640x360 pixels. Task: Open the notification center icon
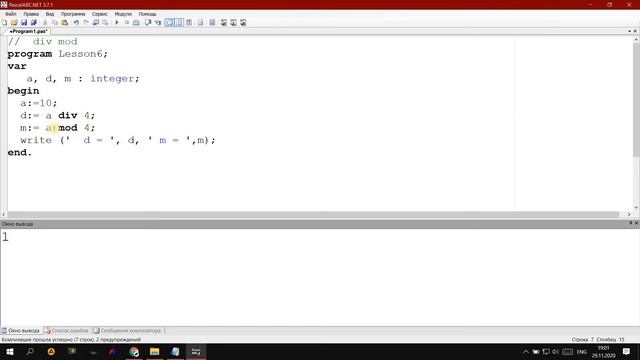click(627, 352)
